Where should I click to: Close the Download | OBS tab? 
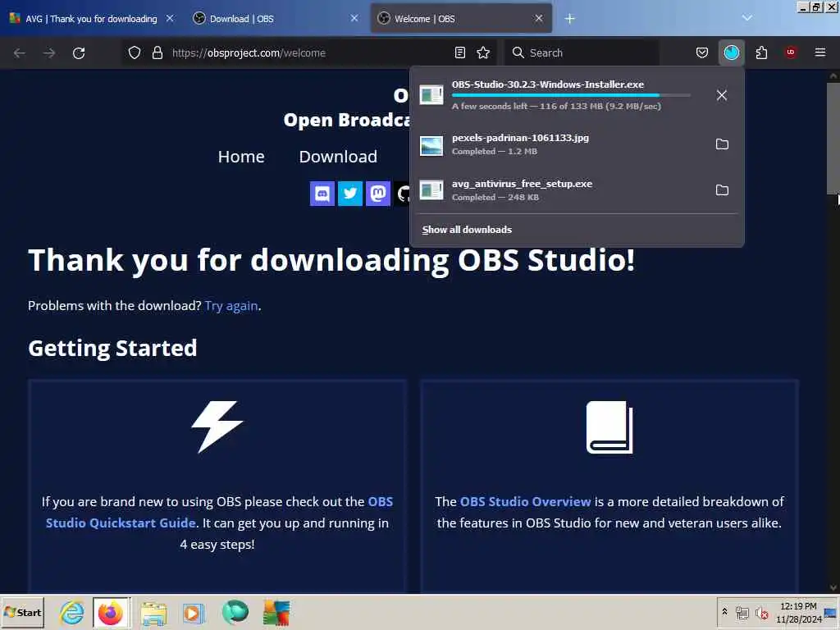[x=354, y=18]
